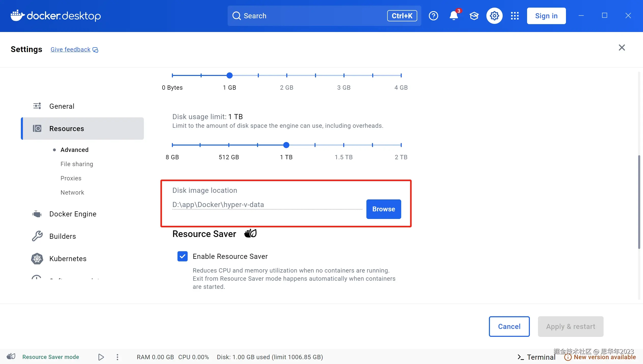Screen dimensions: 643x364
Task: Open the notifications bell icon
Action: [x=454, y=16]
